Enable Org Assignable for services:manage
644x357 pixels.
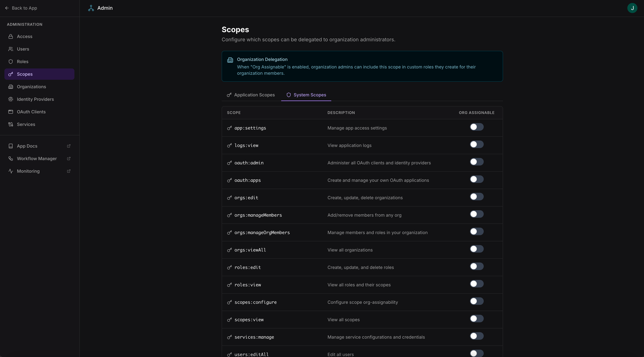[476, 336]
